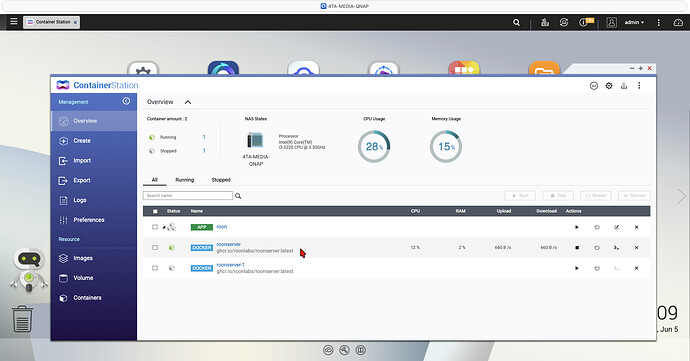Click the upload icon in Container Station header

(x=624, y=86)
